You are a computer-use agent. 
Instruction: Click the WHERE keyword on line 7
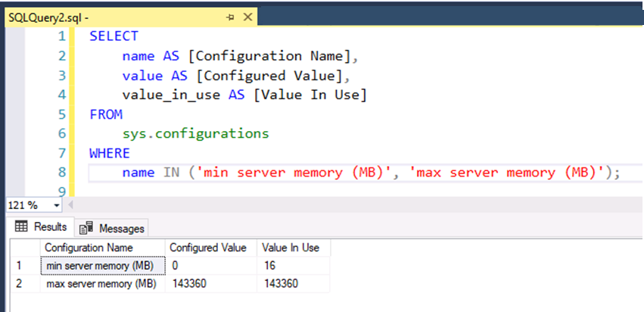(x=110, y=153)
